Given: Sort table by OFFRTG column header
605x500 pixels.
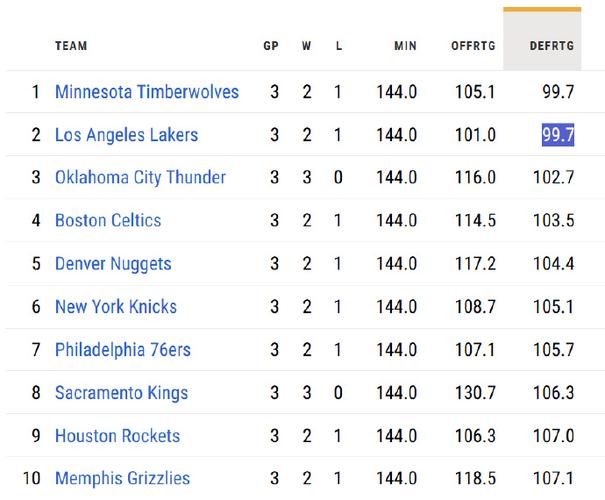Looking at the screenshot, I should [x=473, y=46].
